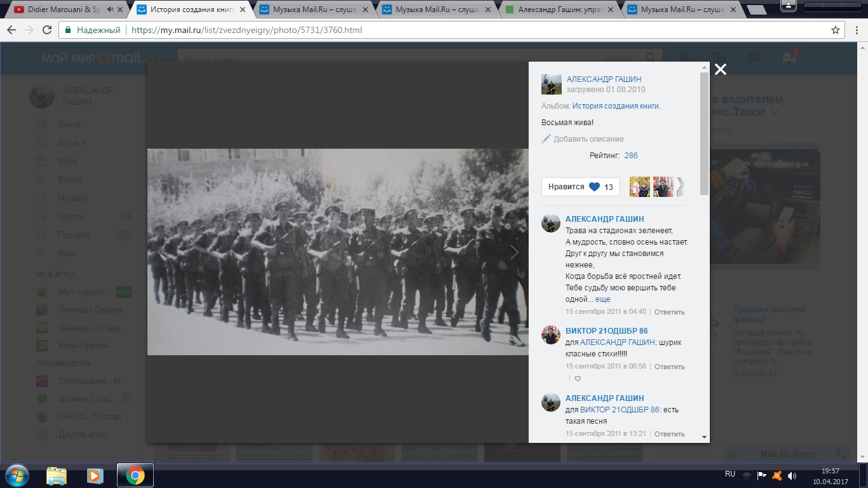868x488 pixels.
Task: Click the rating value 286
Action: tap(631, 156)
